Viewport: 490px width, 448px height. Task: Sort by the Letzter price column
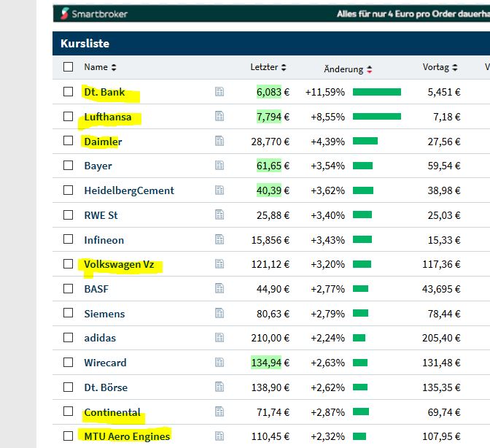click(x=268, y=67)
